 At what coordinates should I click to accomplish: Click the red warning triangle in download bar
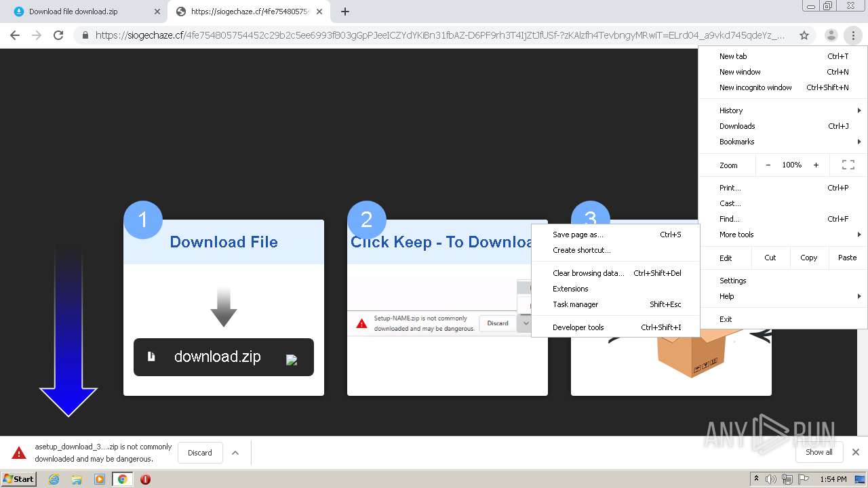coord(19,453)
